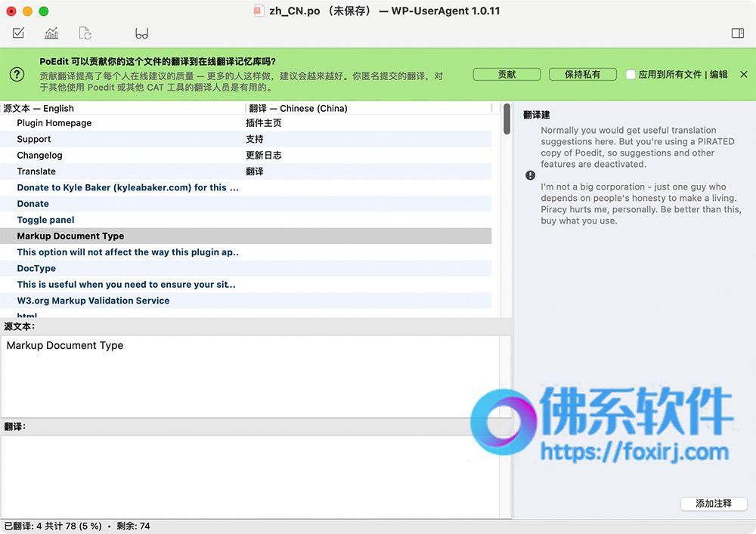756x534 pixels.
Task: Click the source text box showing Markup Document Type
Action: pos(249,376)
